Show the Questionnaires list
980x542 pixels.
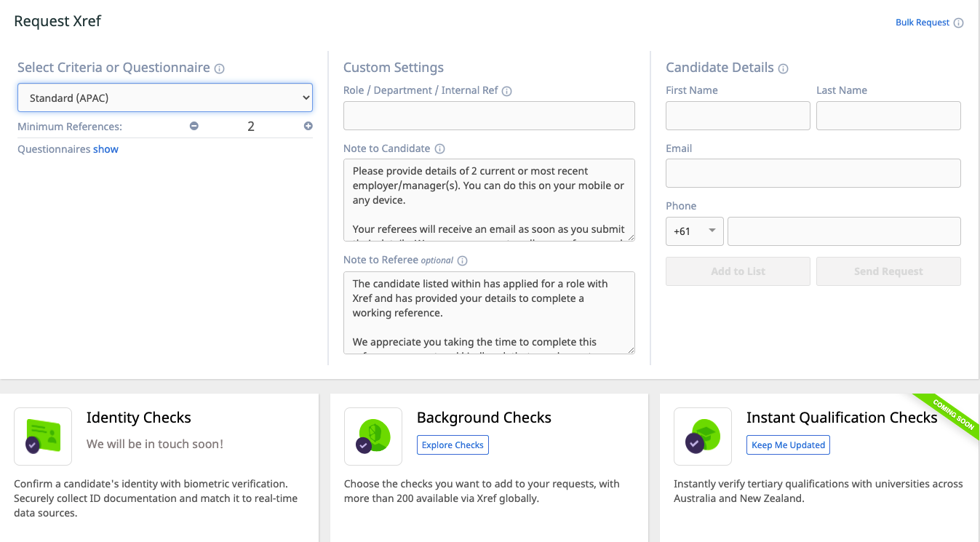105,149
